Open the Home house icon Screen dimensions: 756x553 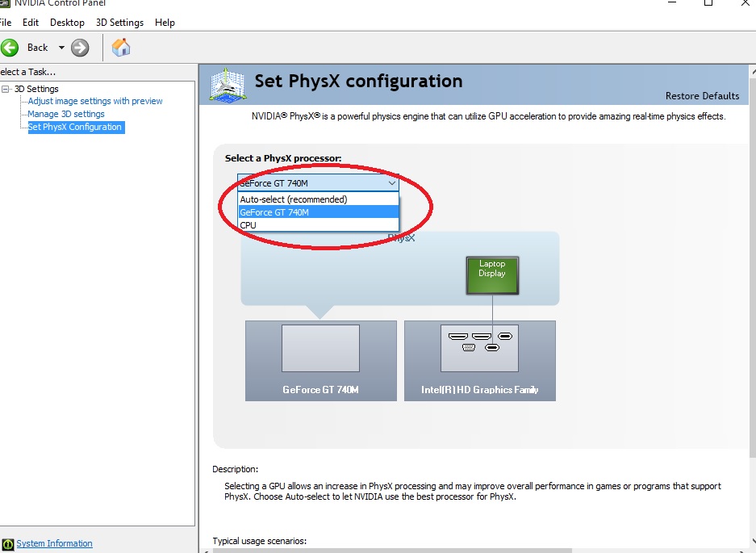click(121, 48)
